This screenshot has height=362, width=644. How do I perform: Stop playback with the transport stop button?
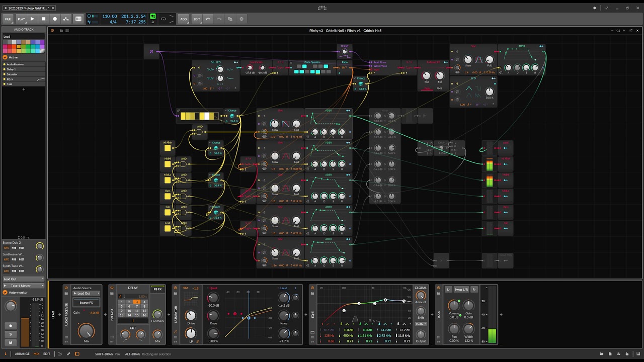(44, 19)
